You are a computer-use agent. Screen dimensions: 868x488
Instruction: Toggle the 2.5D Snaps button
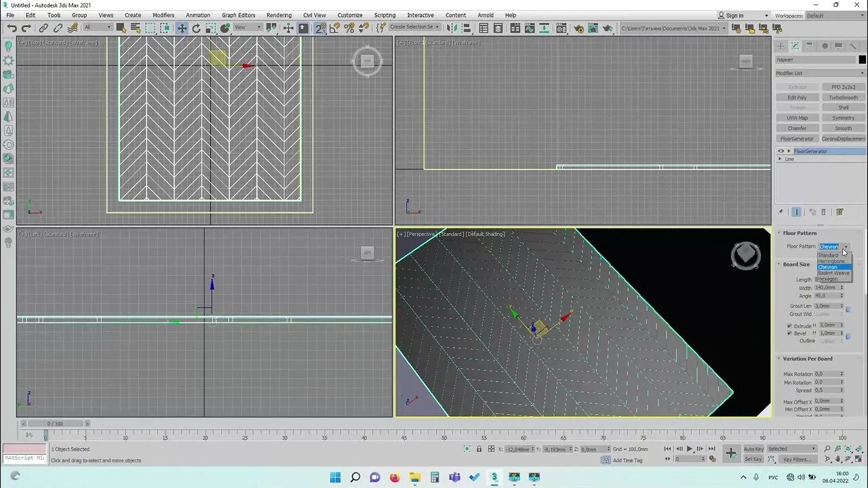(320, 28)
